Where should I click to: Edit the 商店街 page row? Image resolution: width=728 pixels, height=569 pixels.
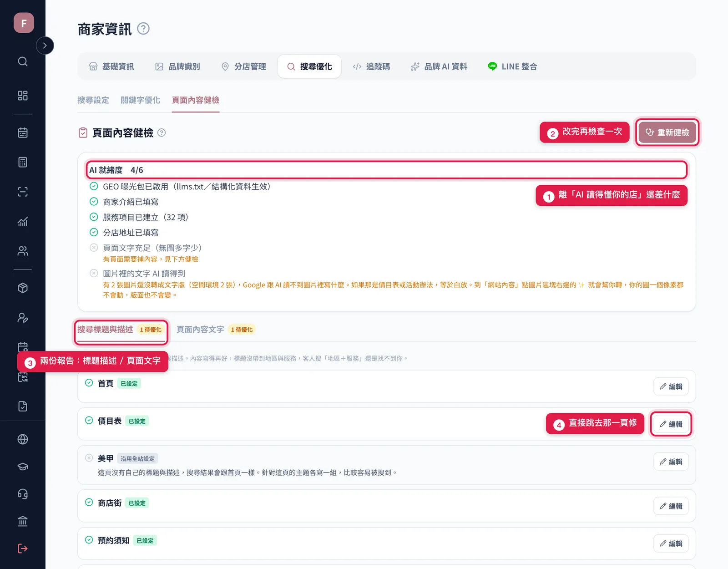click(x=671, y=506)
